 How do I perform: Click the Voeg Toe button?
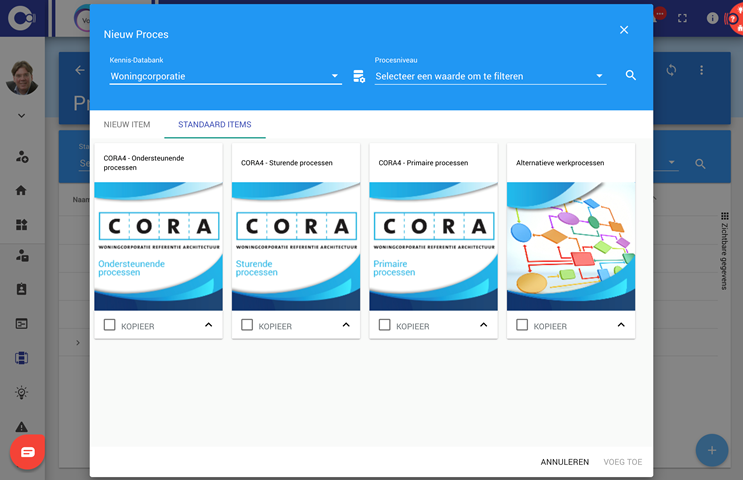tap(623, 462)
